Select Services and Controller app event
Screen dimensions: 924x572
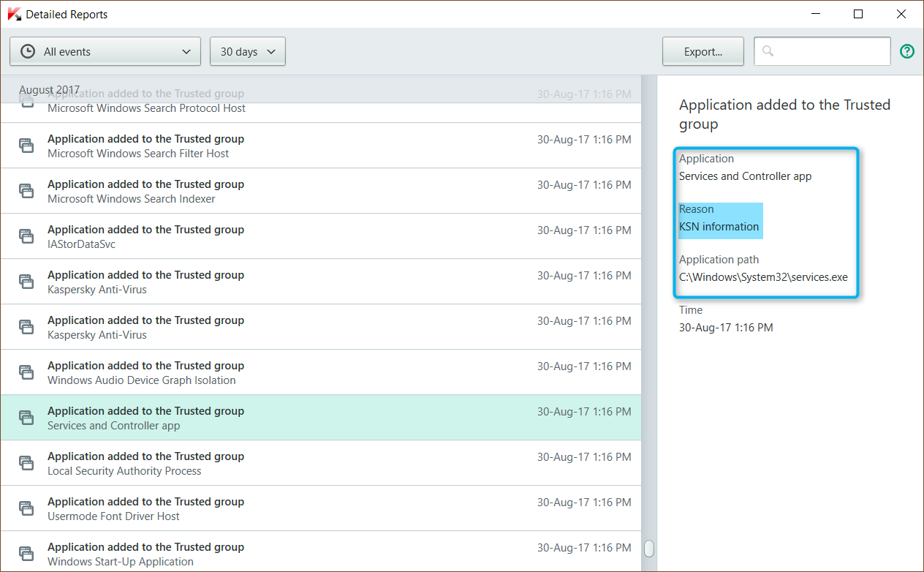tap(320, 418)
